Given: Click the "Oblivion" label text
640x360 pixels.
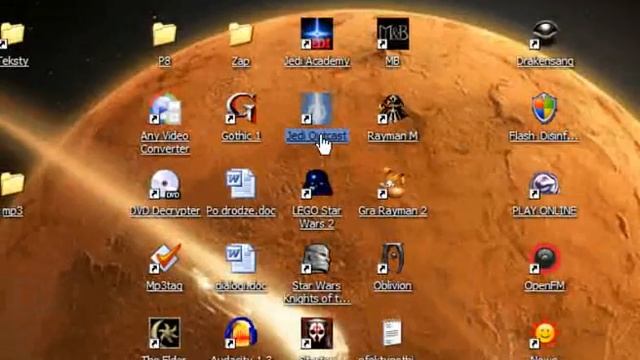Looking at the screenshot, I should [x=393, y=286].
